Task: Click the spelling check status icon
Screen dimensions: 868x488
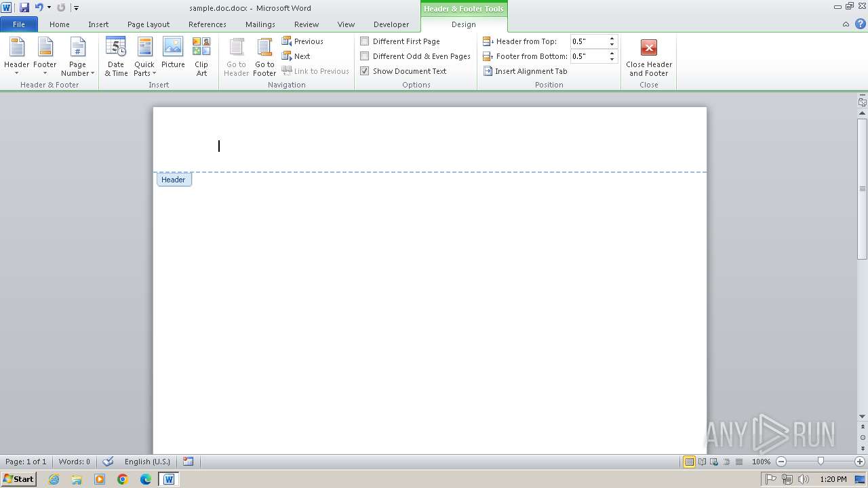Action: pos(108,462)
